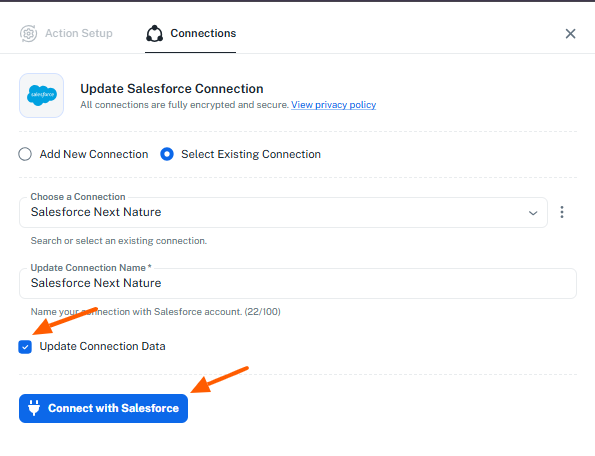Click the Connect with Salesforce button
The width and height of the screenshot is (595, 456).
tap(103, 408)
